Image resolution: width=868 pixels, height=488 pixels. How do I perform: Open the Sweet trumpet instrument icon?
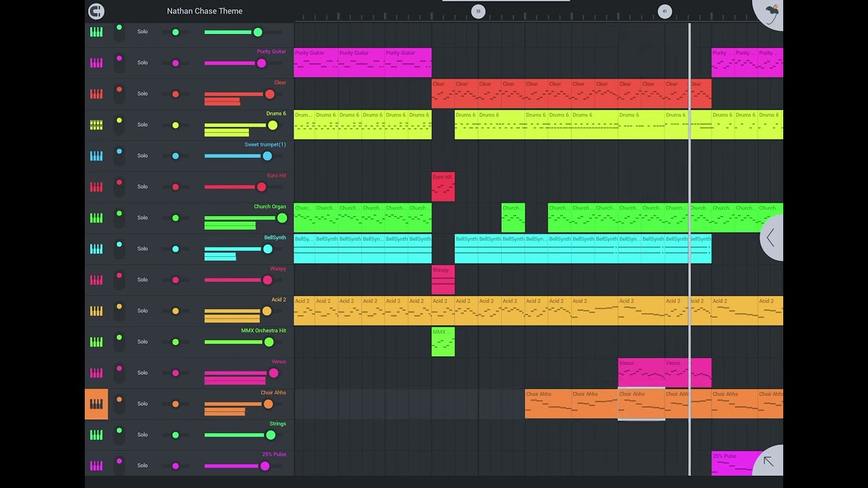(96, 156)
